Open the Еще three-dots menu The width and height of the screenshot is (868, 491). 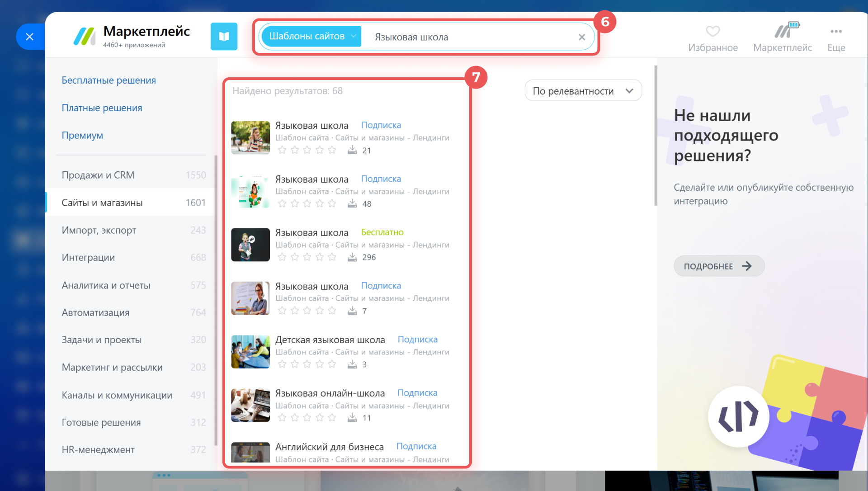point(836,32)
